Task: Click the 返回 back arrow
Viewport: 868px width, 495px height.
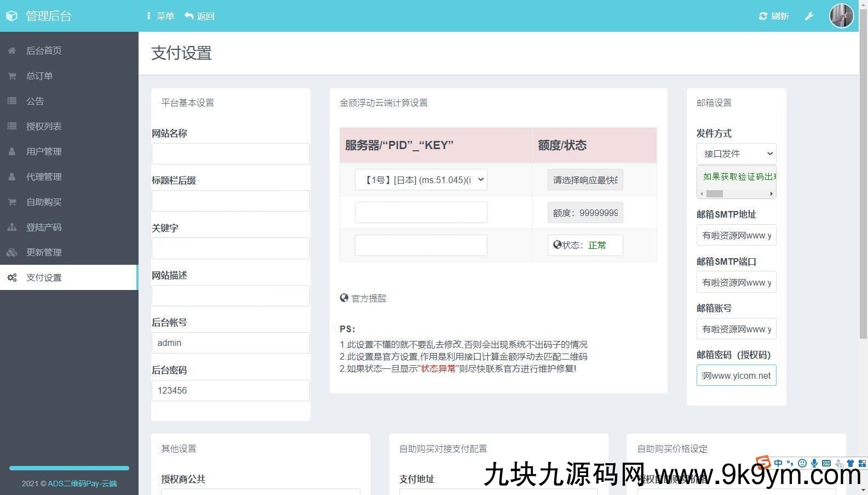Action: point(199,16)
